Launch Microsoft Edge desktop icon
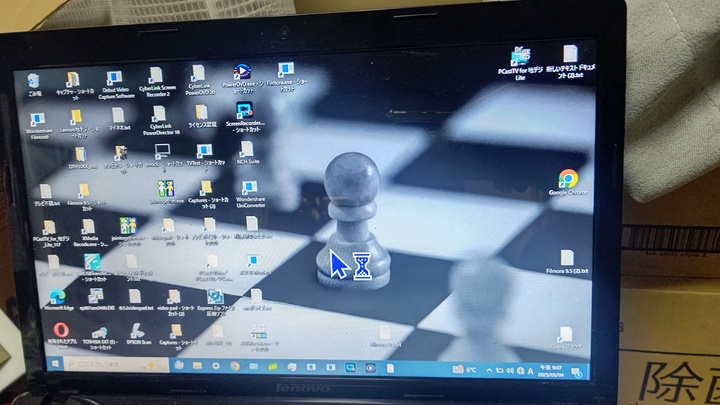 tap(58, 301)
